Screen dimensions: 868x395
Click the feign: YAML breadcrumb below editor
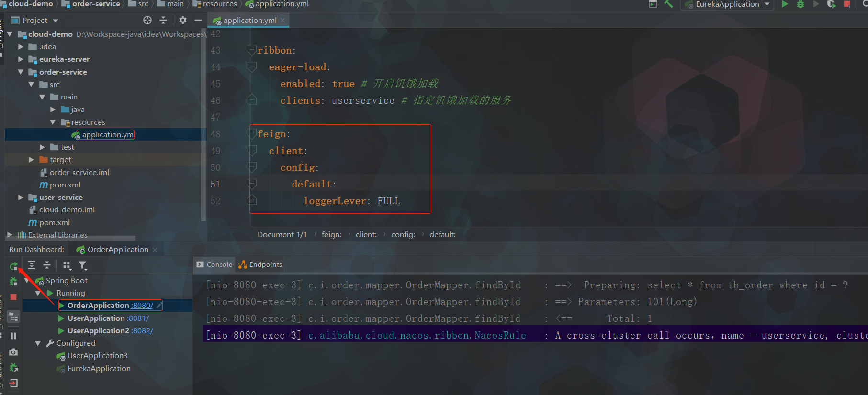tap(331, 235)
